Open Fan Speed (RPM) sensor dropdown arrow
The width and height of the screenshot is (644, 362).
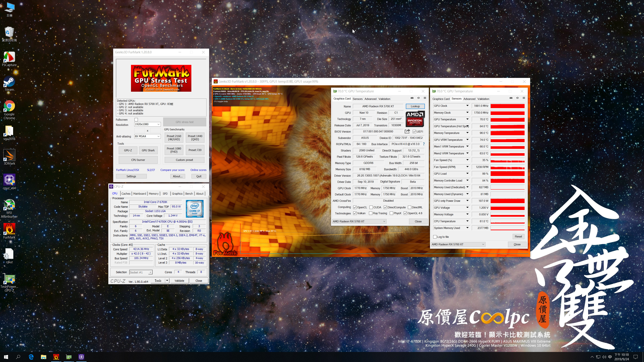(x=467, y=167)
